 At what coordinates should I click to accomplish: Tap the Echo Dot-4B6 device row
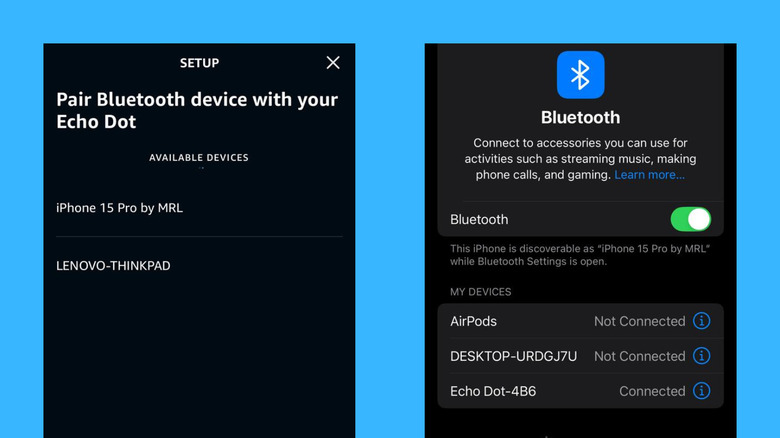[x=580, y=391]
